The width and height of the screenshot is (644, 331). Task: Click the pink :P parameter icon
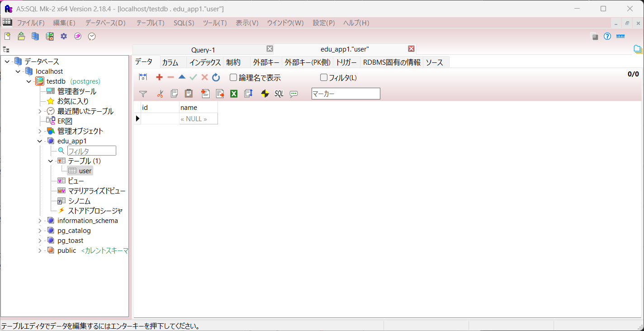coord(78,36)
